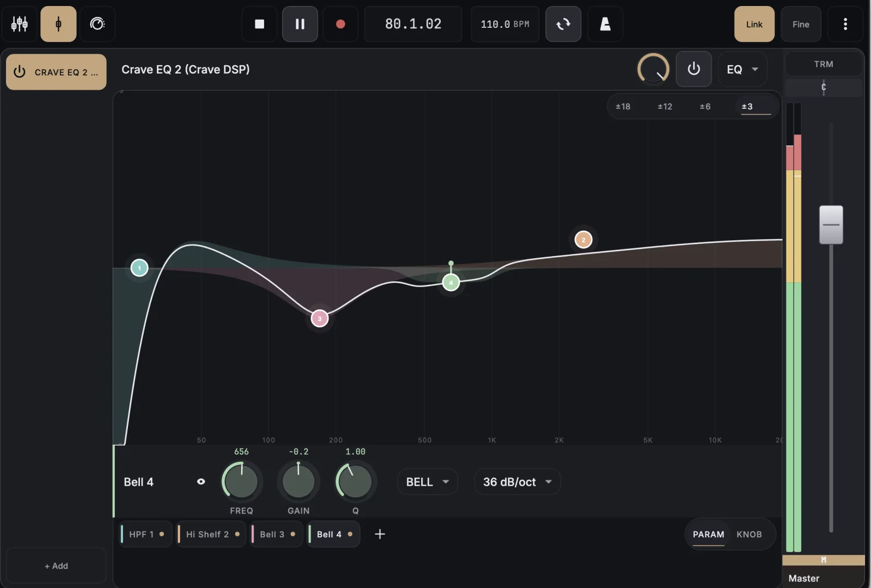This screenshot has width=871, height=588.
Task: Toggle loop mode icon
Action: (563, 24)
